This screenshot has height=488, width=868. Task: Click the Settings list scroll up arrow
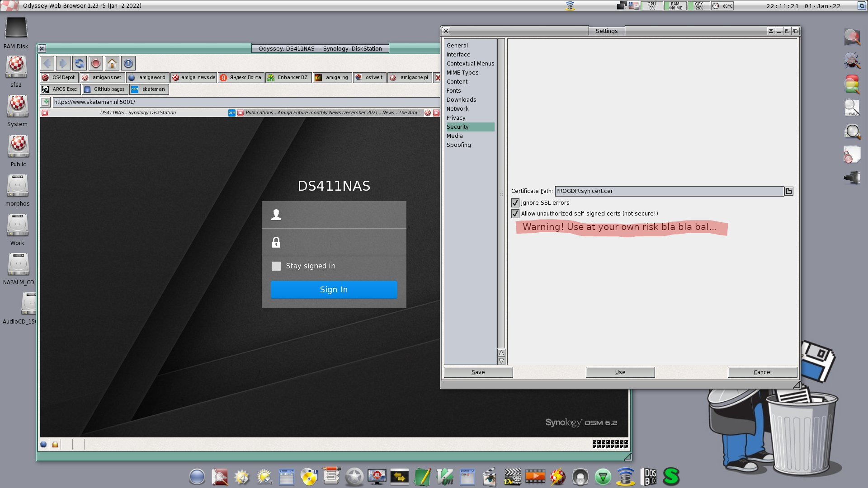tap(501, 353)
